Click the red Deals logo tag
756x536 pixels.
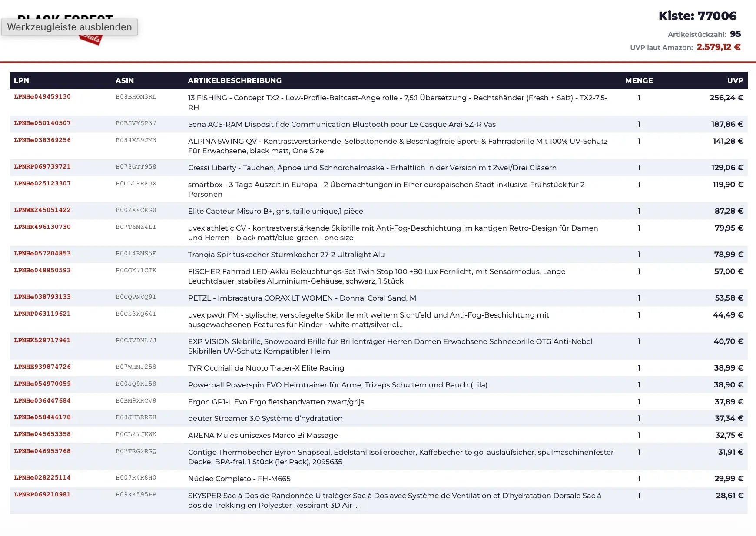pyautogui.click(x=91, y=40)
